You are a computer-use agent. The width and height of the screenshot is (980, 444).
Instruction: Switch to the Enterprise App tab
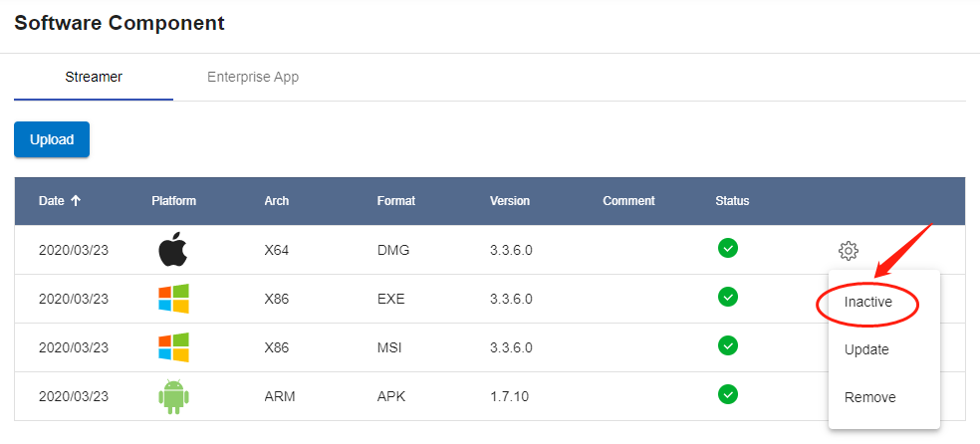pyautogui.click(x=253, y=77)
